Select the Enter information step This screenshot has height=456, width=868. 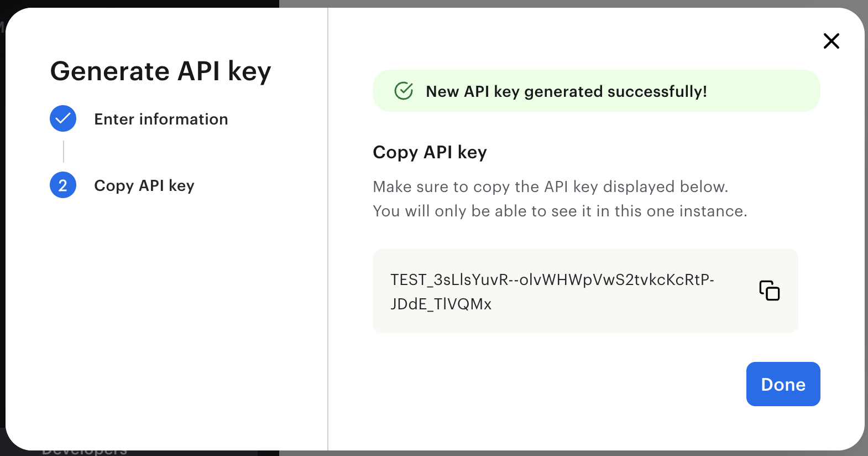tap(161, 119)
